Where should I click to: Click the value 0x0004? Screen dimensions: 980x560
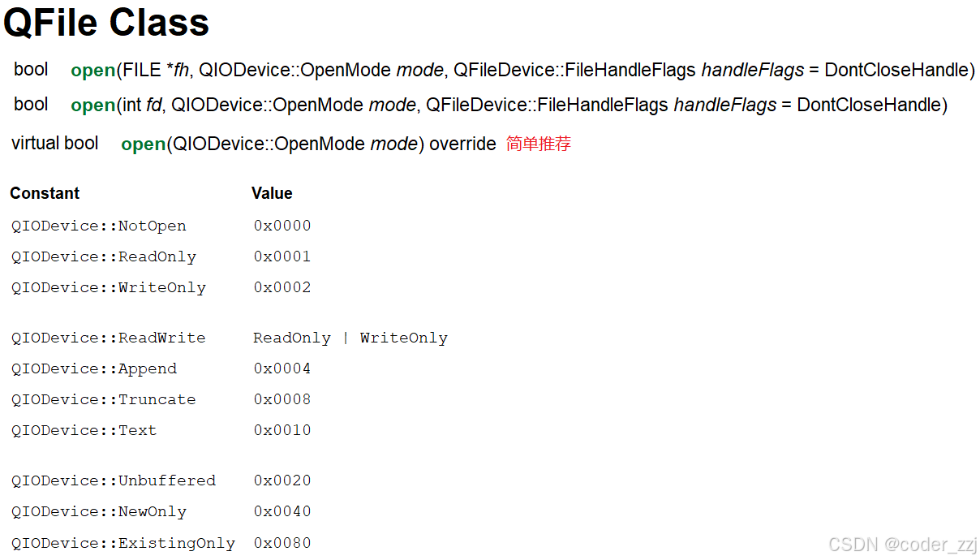point(282,368)
